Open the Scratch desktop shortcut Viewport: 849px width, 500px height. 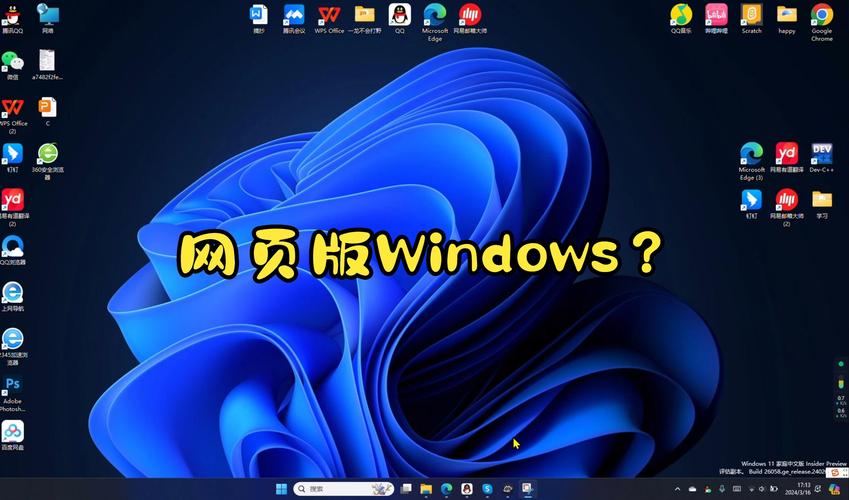click(752, 19)
